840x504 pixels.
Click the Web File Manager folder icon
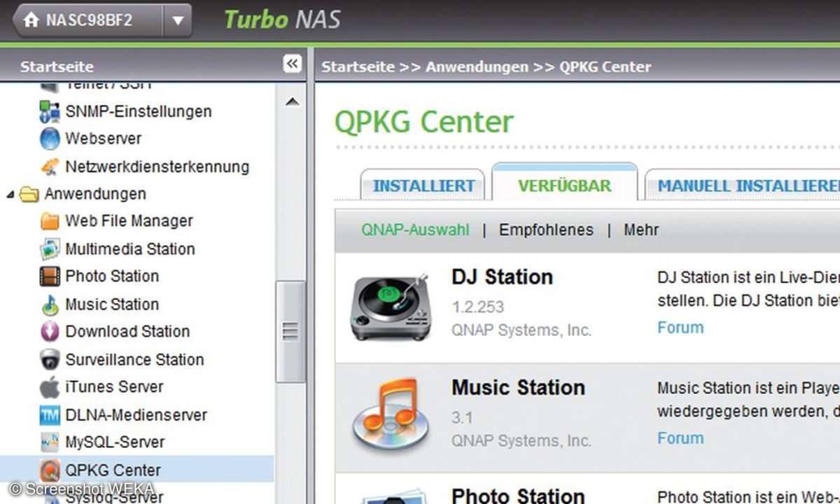(x=50, y=221)
